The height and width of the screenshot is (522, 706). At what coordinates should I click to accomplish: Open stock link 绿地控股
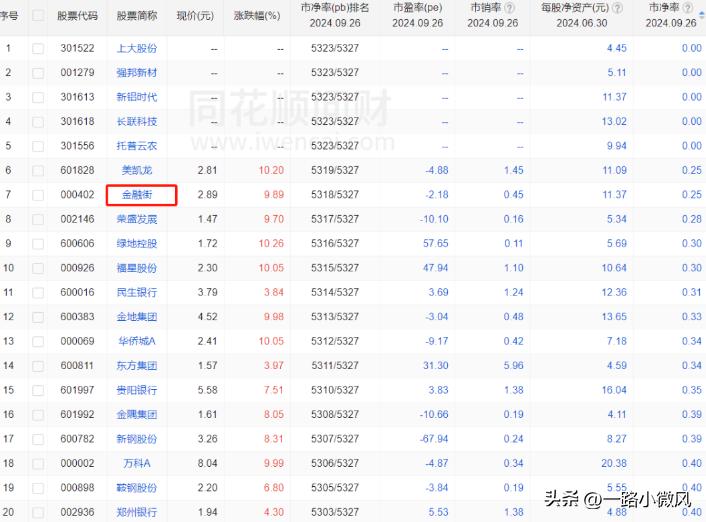coord(137,243)
